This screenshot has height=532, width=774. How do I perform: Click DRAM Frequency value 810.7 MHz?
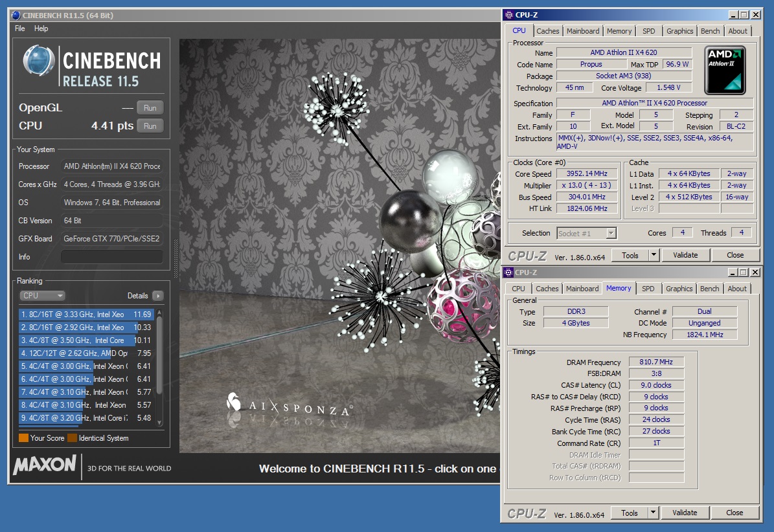coord(656,362)
